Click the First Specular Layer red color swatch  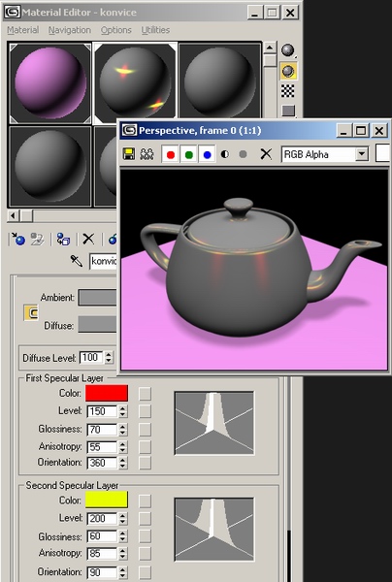[x=107, y=393]
